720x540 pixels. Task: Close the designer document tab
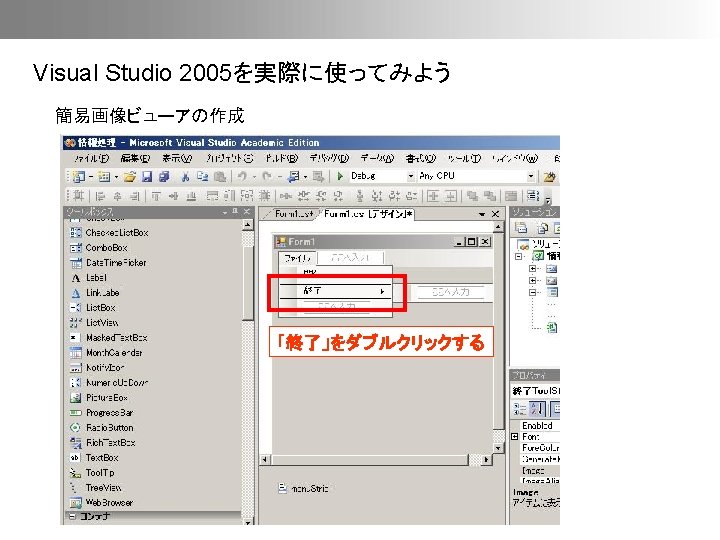[x=495, y=214]
